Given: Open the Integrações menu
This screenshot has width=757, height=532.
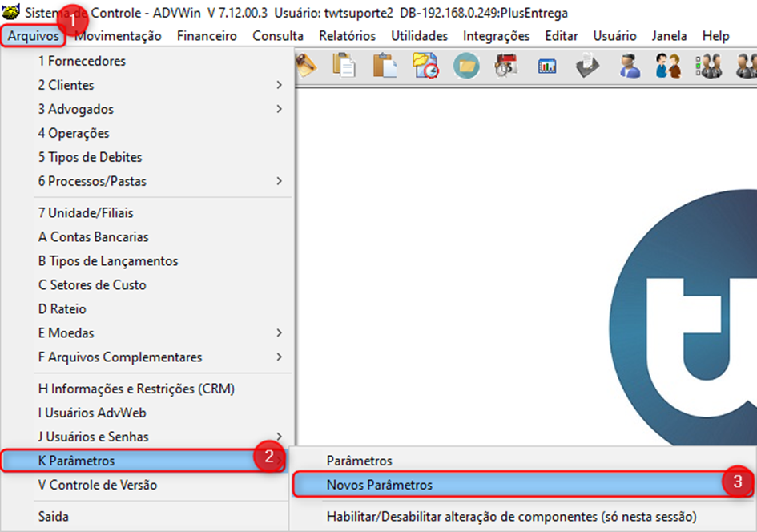Looking at the screenshot, I should point(496,36).
